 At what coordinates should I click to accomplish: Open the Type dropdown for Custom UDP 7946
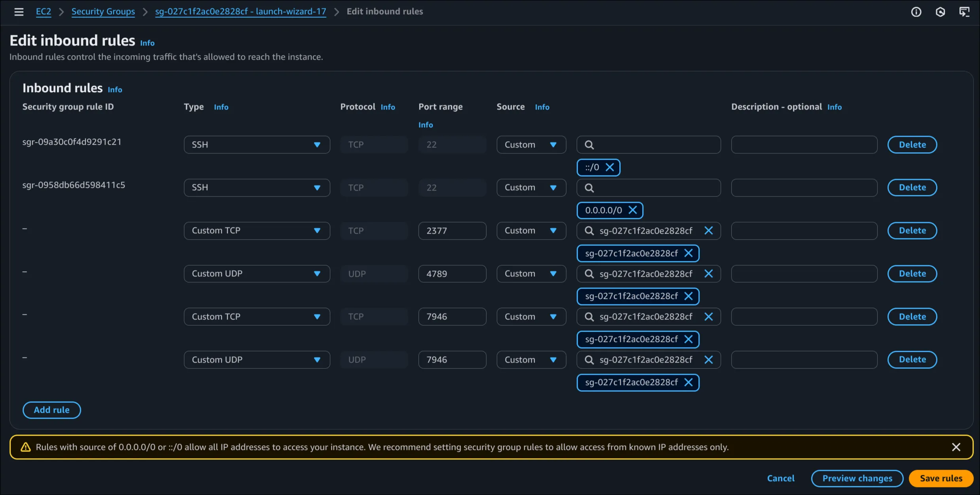[256, 359]
